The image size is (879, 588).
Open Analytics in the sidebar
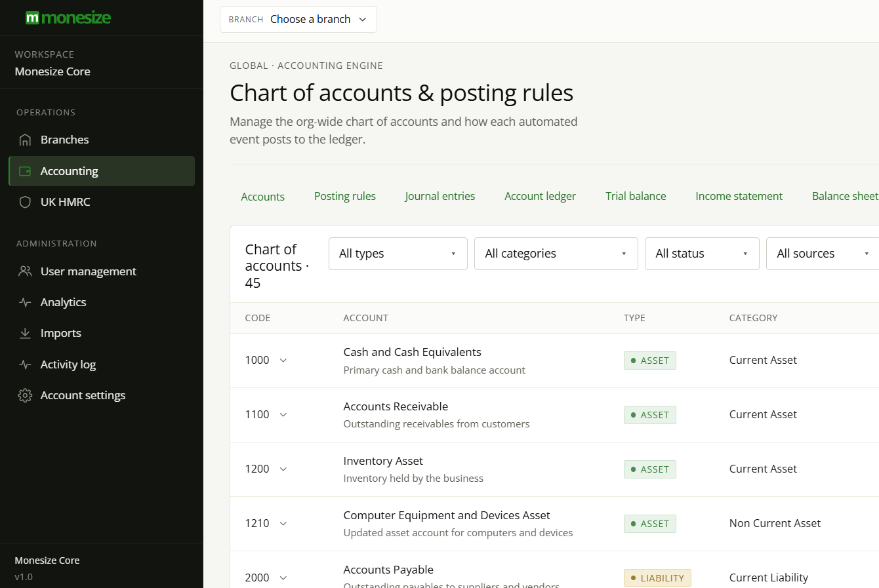point(102,302)
